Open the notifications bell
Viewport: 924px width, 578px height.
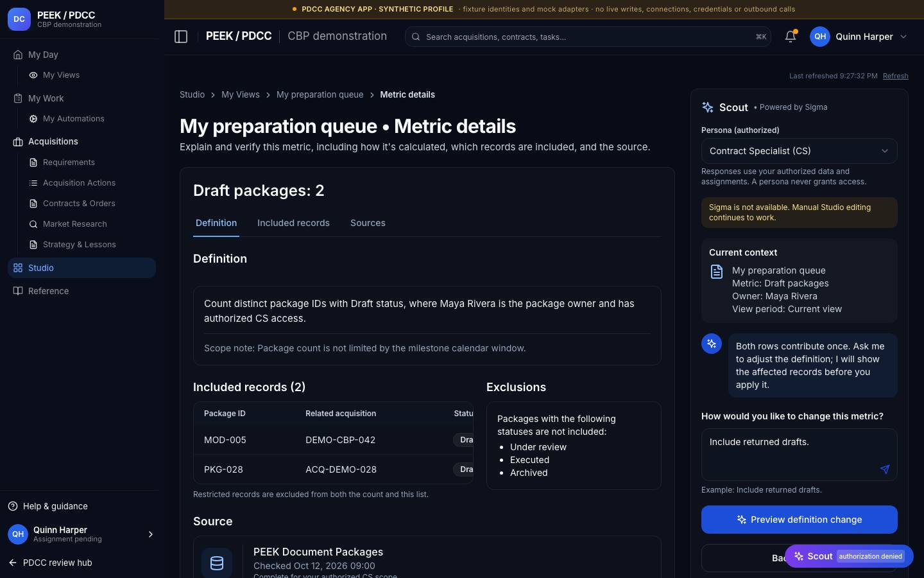click(791, 37)
